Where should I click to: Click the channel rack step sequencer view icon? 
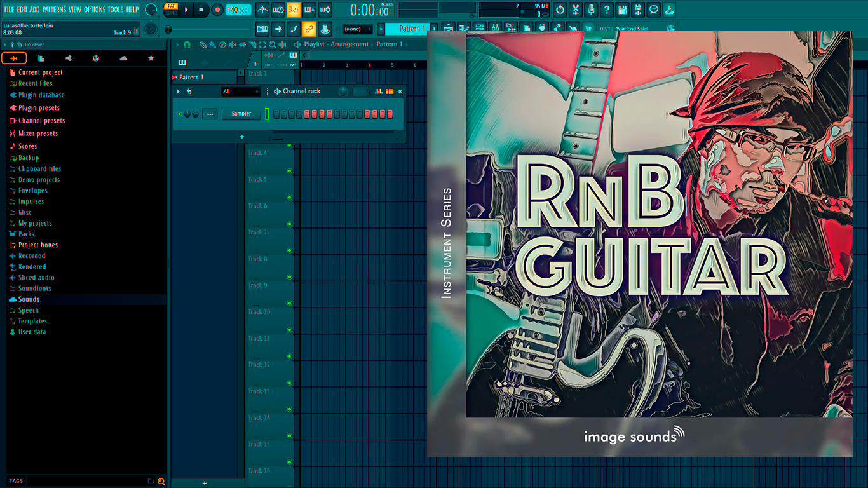click(390, 91)
